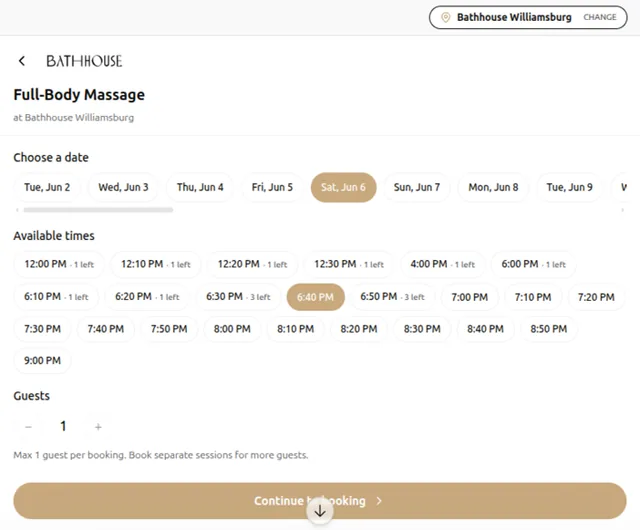The image size is (640, 530).
Task: Select date Sun, Jun 7
Action: click(x=417, y=187)
